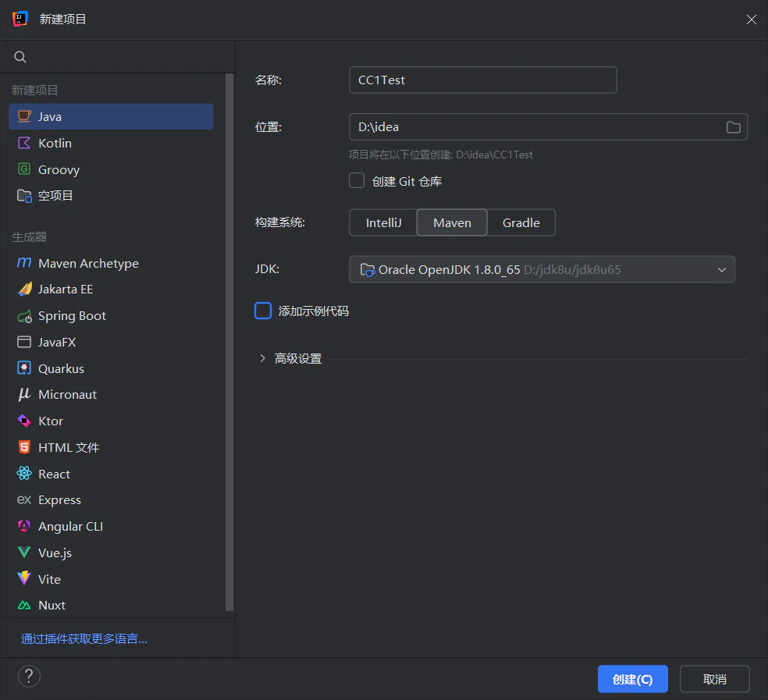Click the search magnifier icon in sidebar

pos(20,57)
